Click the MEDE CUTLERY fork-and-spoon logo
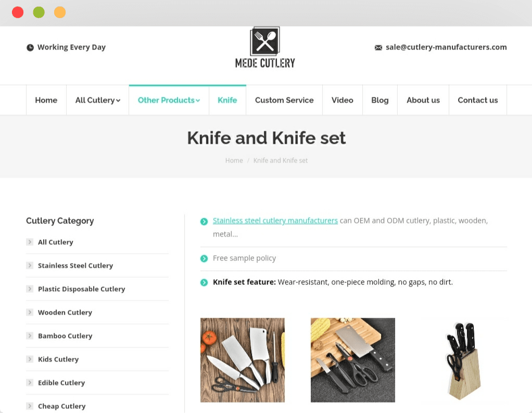 tap(265, 47)
